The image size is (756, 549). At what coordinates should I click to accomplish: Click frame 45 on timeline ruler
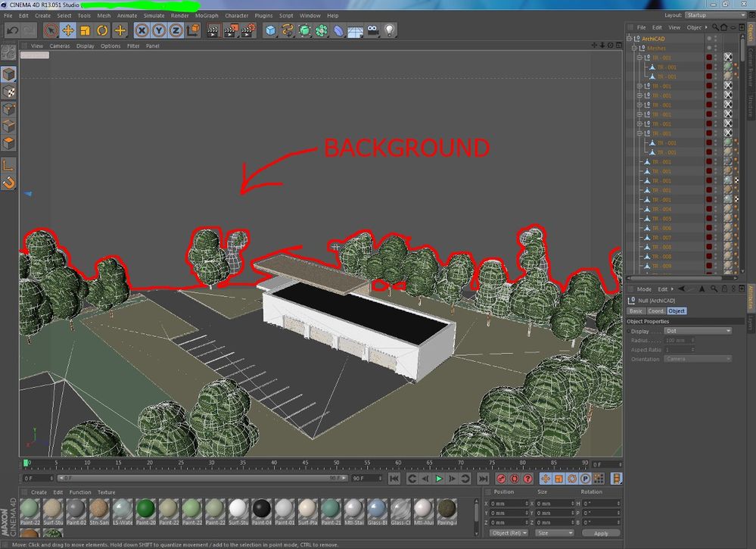(305, 464)
